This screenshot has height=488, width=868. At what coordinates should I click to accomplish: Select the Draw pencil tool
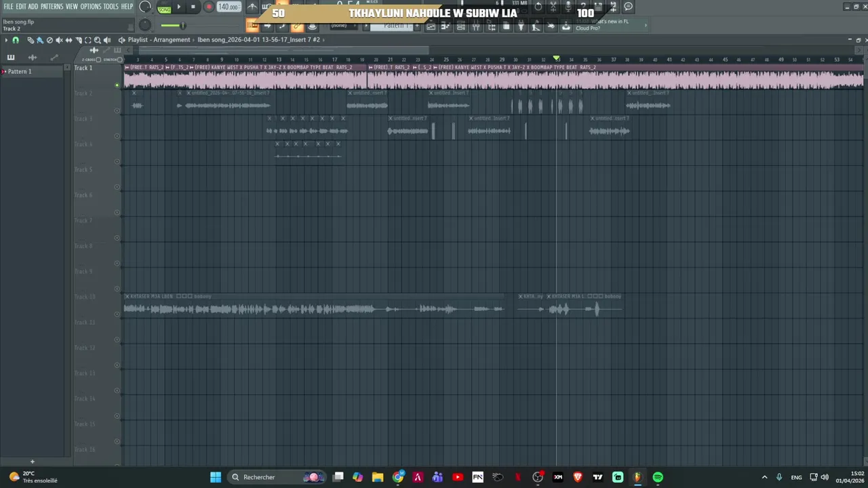[31, 40]
